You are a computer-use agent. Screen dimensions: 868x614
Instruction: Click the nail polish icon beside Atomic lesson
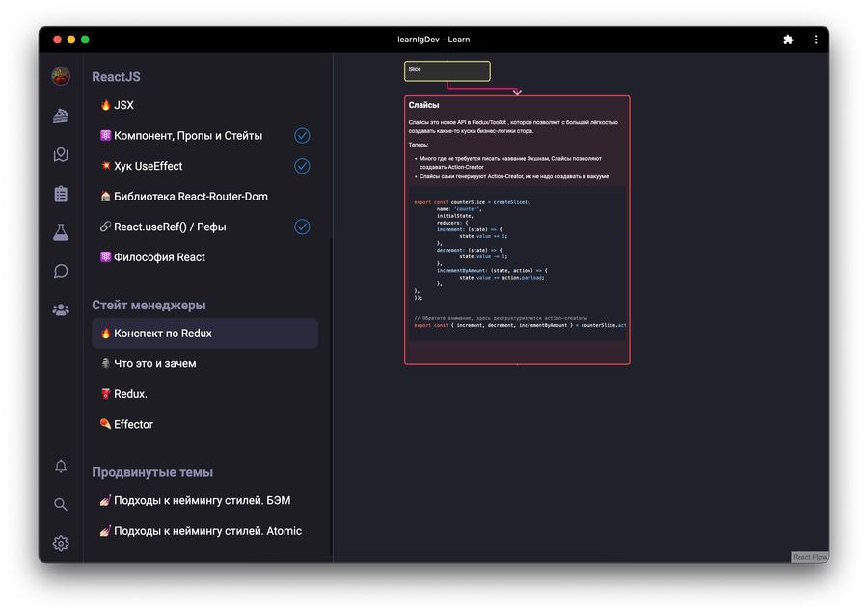pyautogui.click(x=105, y=531)
